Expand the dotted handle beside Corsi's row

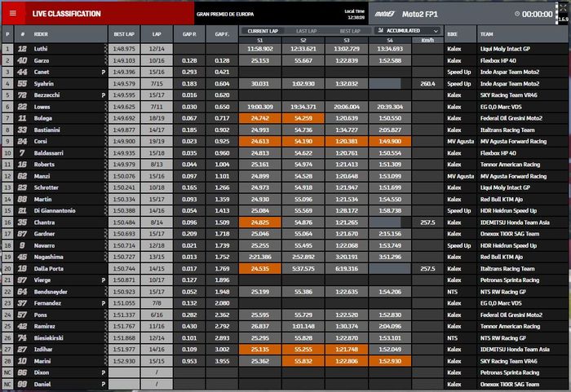pyautogui.click(x=106, y=141)
